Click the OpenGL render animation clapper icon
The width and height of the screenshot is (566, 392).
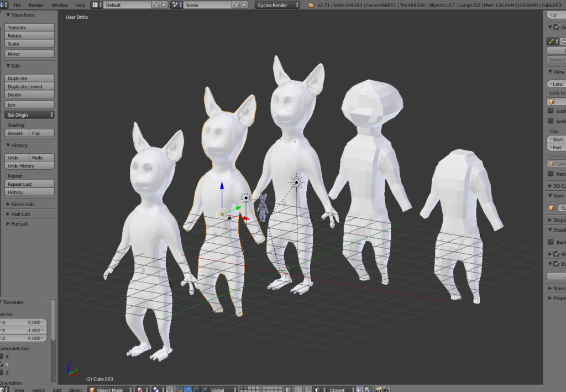pyautogui.click(x=385, y=389)
